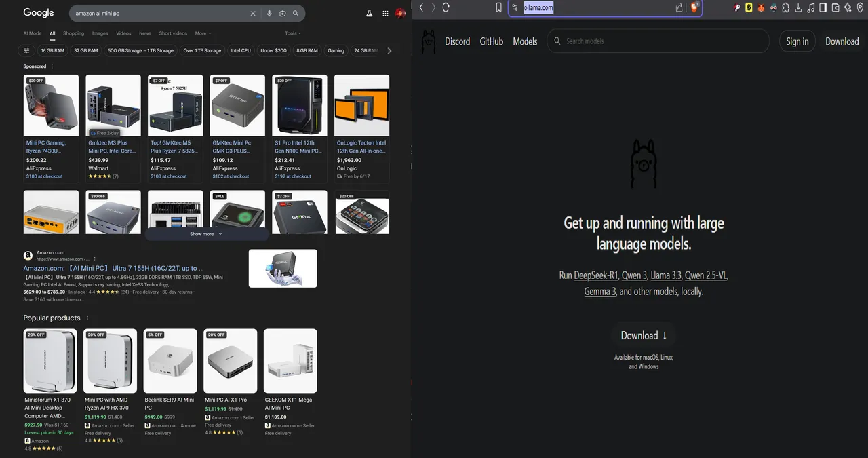Viewport: 868px width, 458px height.
Task: Open Amazon.com AI Mini PC result title
Action: [114, 269]
